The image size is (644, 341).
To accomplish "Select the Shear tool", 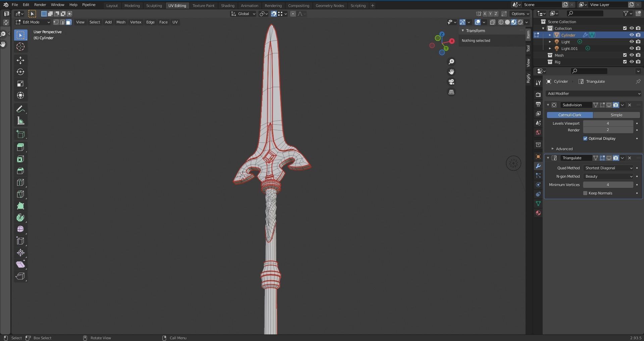I will 20,265.
